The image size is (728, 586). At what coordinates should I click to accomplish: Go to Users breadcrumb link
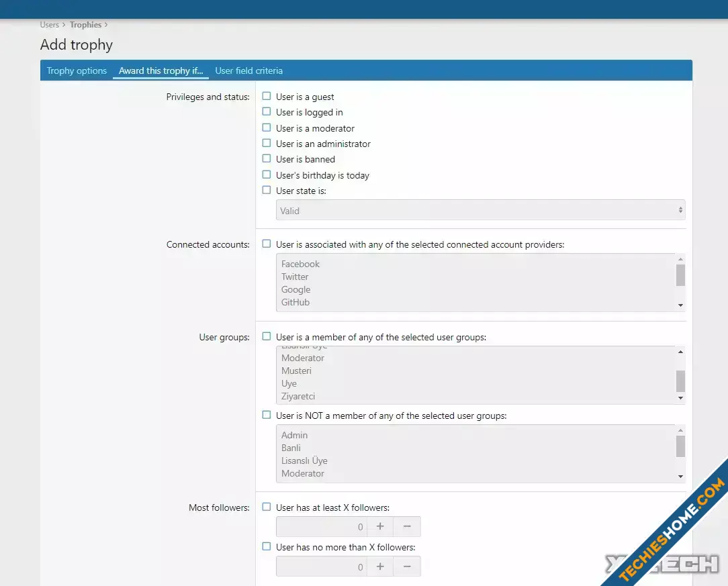tap(50, 25)
